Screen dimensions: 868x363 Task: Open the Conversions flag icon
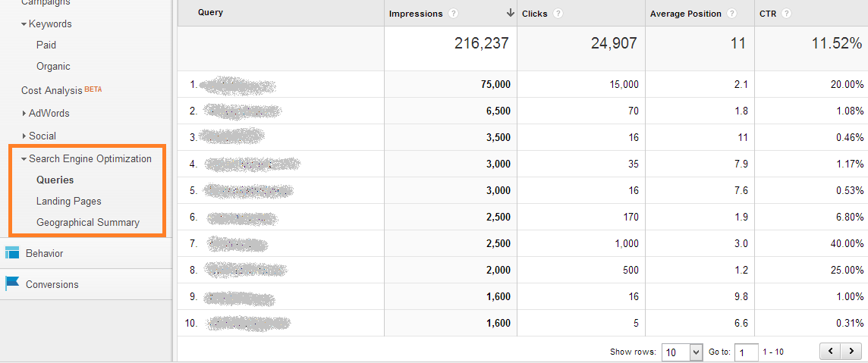(12, 284)
